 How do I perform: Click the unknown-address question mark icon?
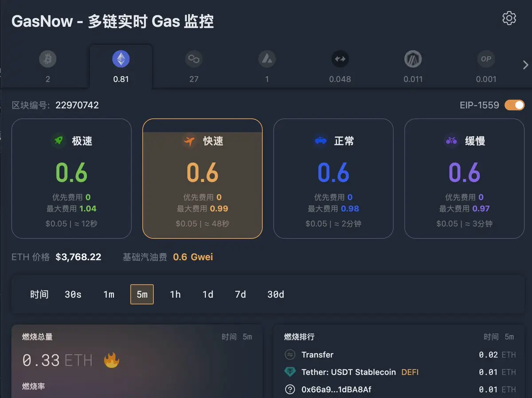tap(290, 390)
